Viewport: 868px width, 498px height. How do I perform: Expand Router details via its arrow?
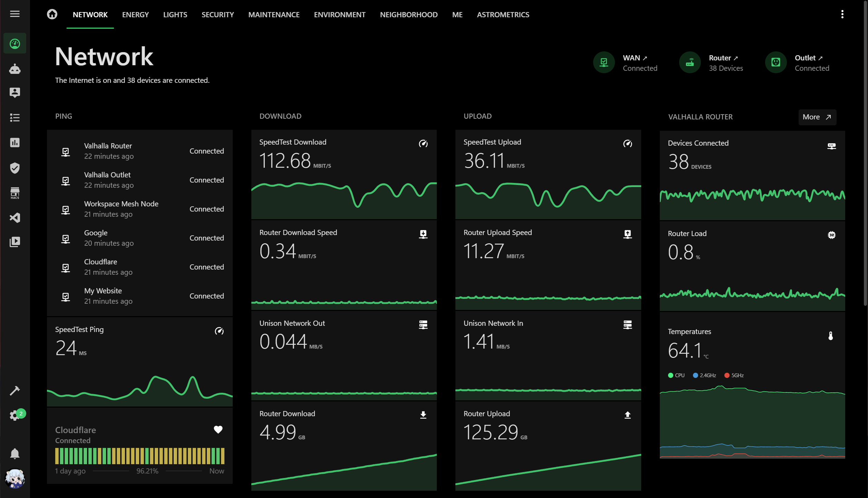tap(736, 58)
